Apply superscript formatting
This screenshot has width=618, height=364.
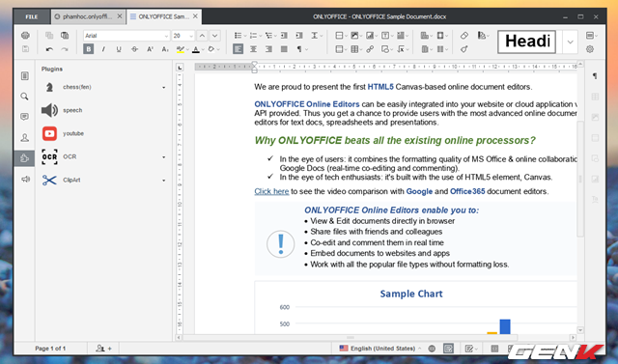click(x=150, y=49)
